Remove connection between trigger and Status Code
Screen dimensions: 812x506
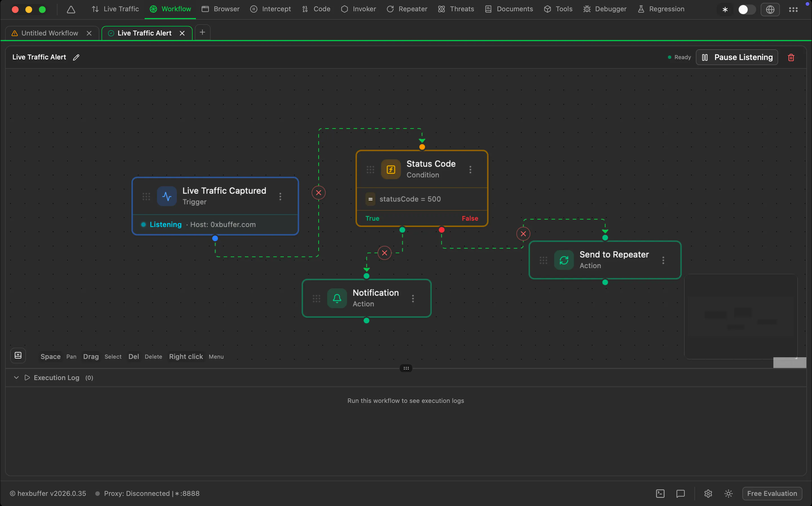[x=318, y=193]
